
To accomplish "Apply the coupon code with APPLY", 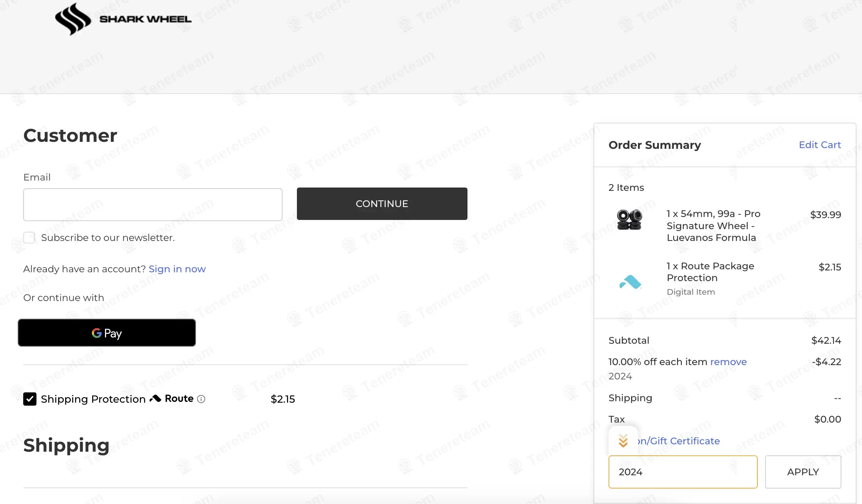I will pos(803,472).
